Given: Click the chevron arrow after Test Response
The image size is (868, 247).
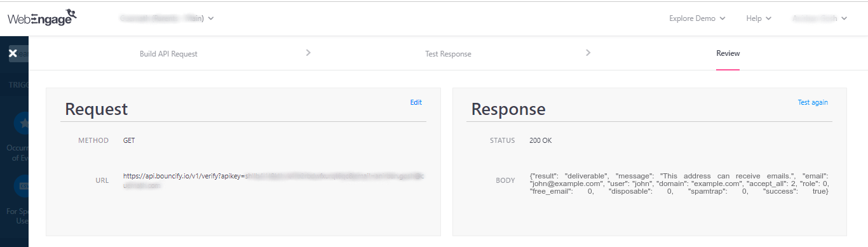Looking at the screenshot, I should click(x=588, y=53).
